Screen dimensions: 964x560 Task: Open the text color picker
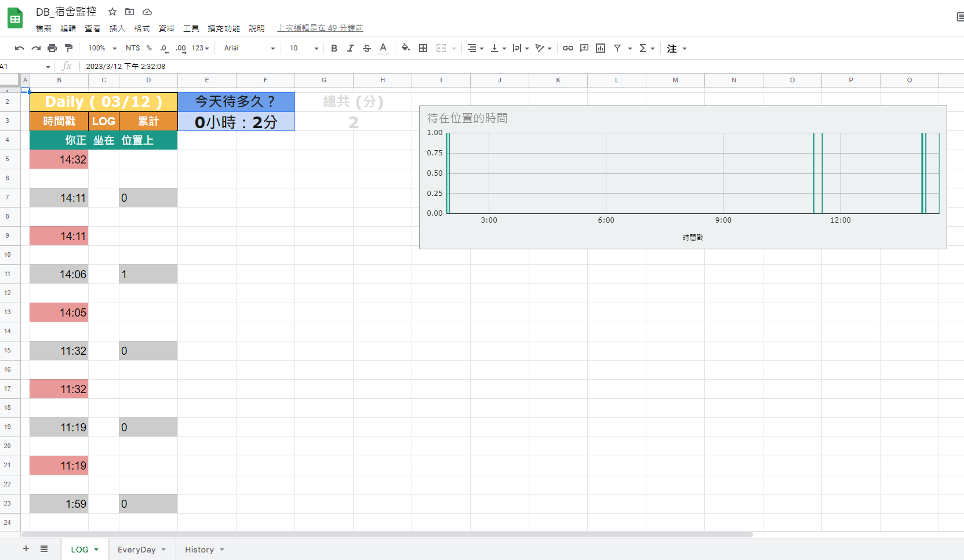383,48
